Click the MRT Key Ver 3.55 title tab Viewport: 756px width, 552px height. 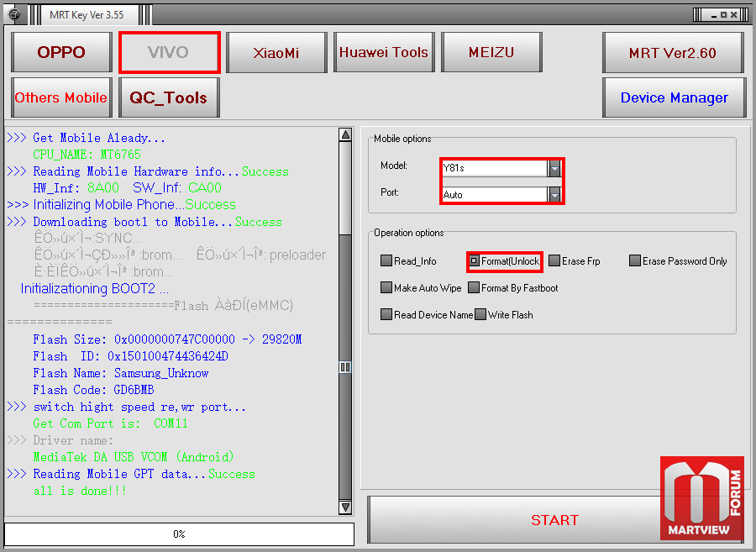(87, 15)
